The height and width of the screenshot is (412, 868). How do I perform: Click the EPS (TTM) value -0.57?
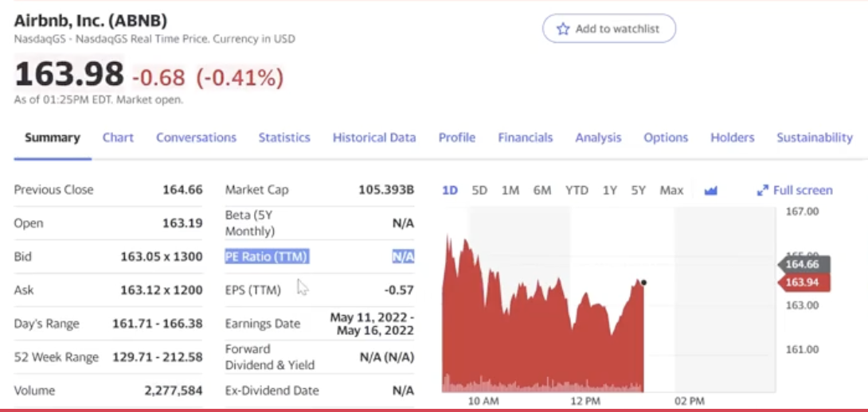click(x=399, y=290)
